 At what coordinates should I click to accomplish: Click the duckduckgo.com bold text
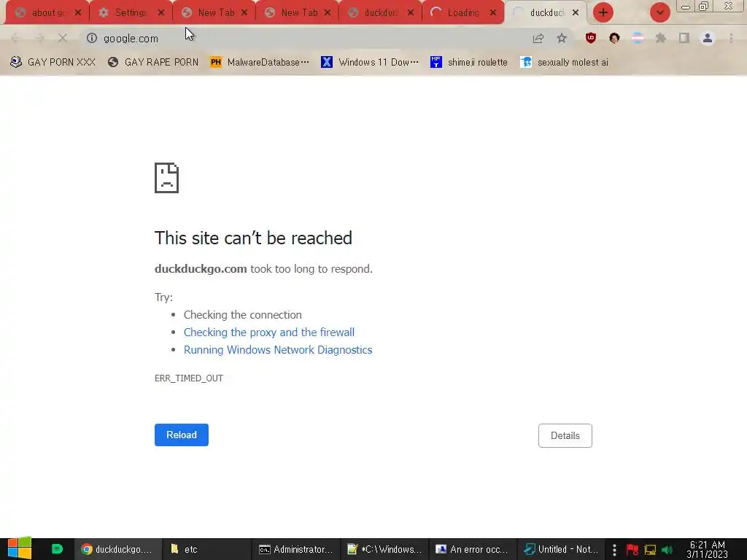[201, 268]
